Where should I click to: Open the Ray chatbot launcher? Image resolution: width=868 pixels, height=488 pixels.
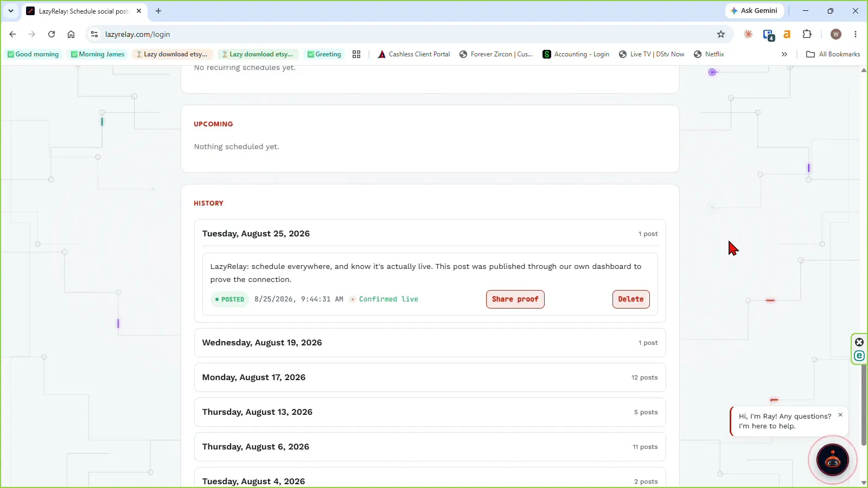[x=833, y=460]
